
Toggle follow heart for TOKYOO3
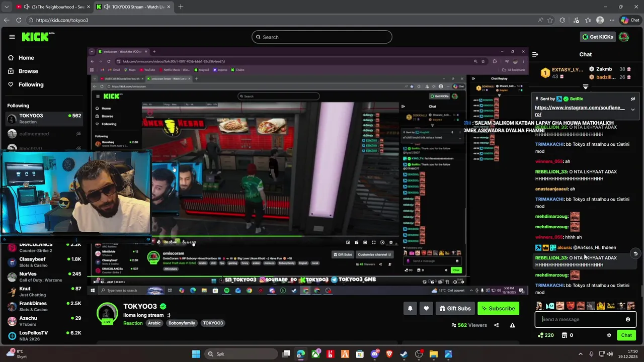[x=426, y=308]
